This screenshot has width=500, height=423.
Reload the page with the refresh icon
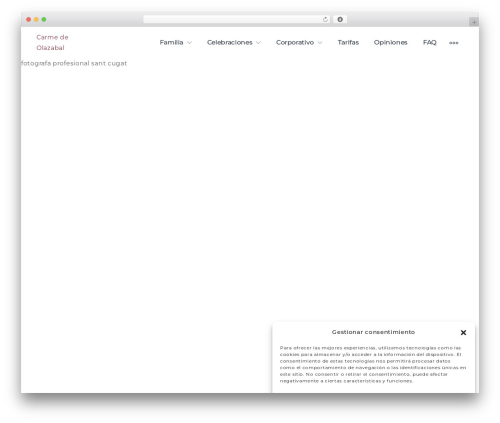325,19
